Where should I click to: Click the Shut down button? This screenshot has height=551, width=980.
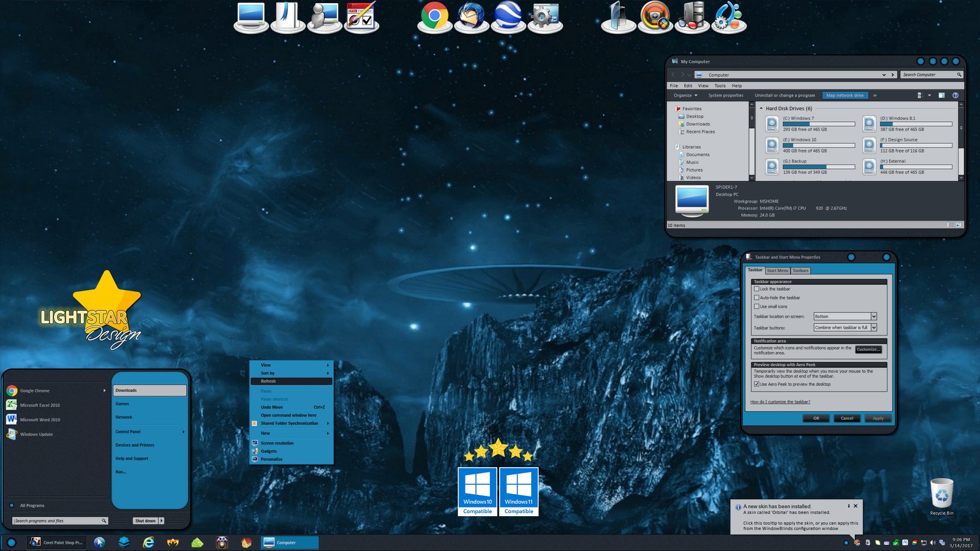click(145, 521)
